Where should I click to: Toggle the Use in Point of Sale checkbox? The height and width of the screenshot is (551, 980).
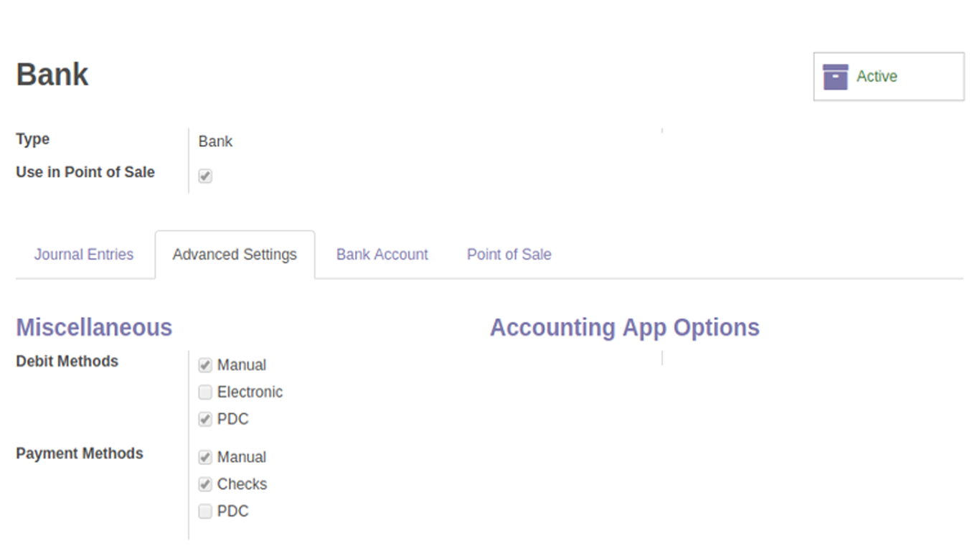[x=205, y=176]
